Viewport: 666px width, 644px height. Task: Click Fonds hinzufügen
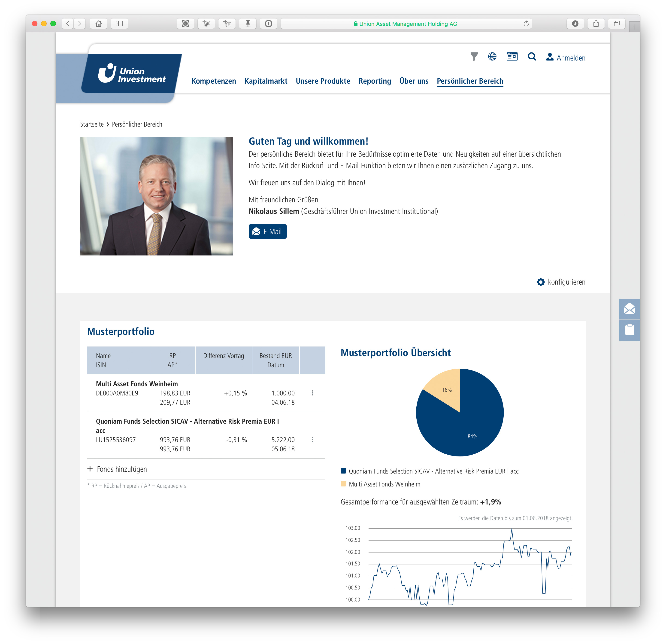point(117,469)
